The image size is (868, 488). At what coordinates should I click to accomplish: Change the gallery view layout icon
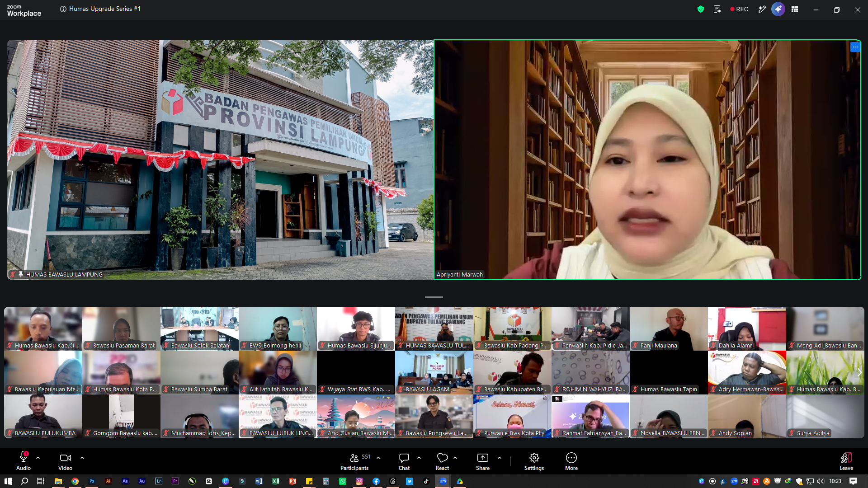pos(795,9)
